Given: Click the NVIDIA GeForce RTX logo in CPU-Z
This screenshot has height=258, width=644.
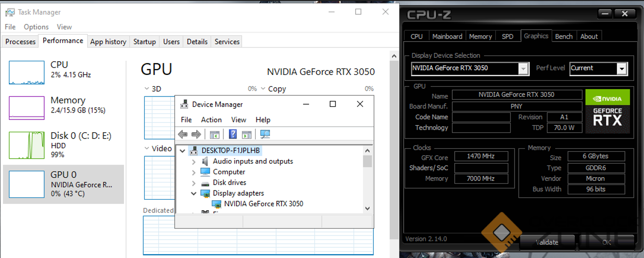Looking at the screenshot, I should pyautogui.click(x=607, y=111).
